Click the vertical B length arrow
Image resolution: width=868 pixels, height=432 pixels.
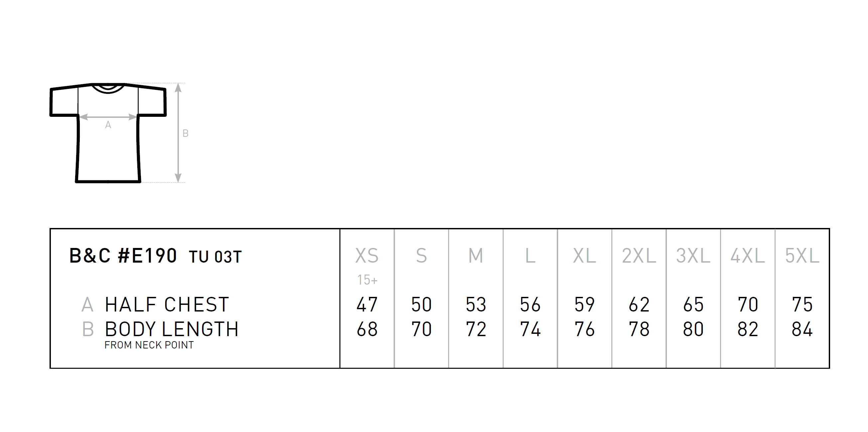tap(178, 133)
